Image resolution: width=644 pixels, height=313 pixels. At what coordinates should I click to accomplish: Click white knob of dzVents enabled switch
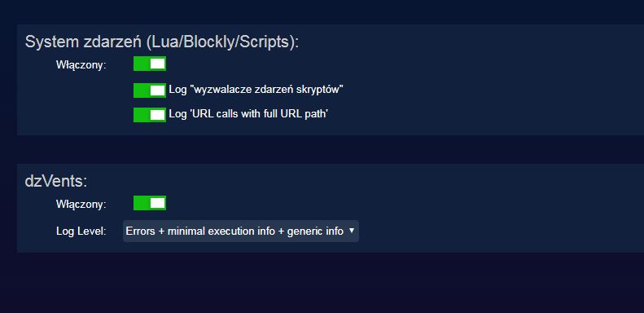(x=158, y=203)
